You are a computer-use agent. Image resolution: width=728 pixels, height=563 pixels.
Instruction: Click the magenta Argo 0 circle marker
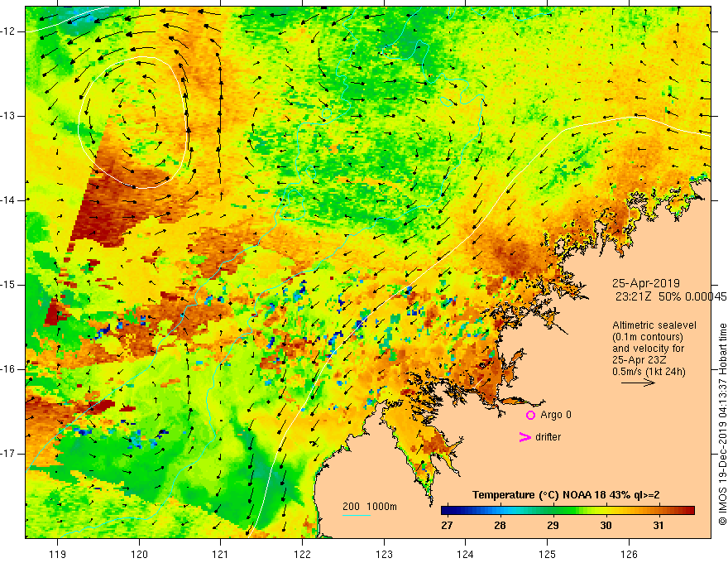[x=530, y=416]
